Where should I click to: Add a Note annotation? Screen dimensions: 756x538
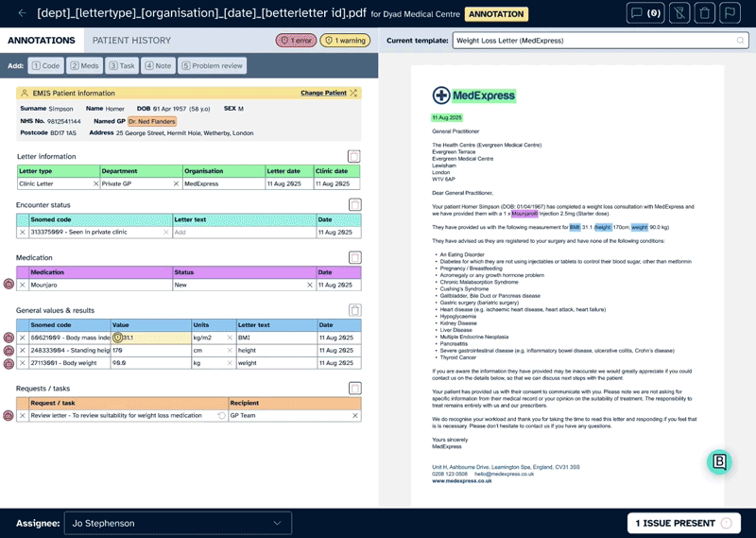click(158, 65)
